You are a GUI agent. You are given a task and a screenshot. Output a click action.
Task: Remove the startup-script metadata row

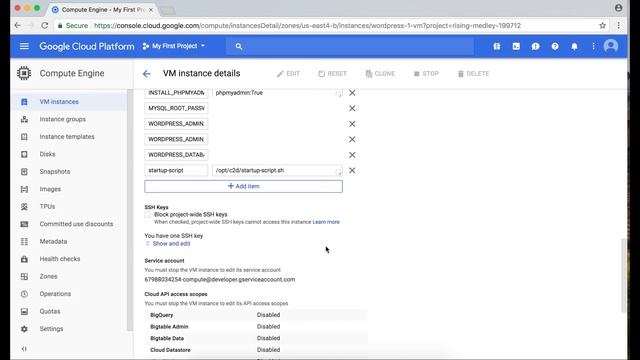[x=352, y=171]
